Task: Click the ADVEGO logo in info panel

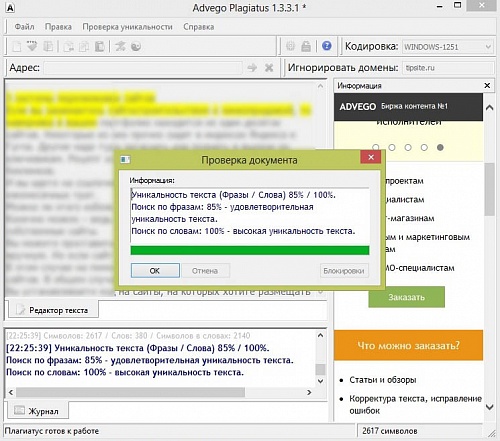Action: pos(357,107)
